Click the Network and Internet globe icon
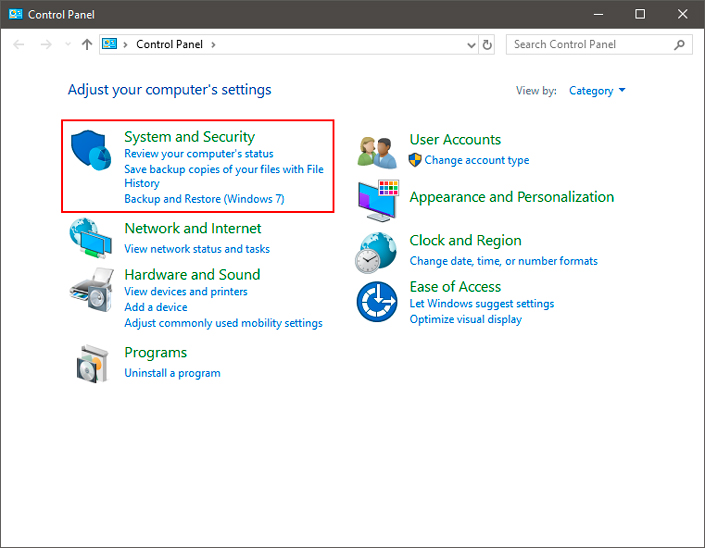 click(x=91, y=238)
